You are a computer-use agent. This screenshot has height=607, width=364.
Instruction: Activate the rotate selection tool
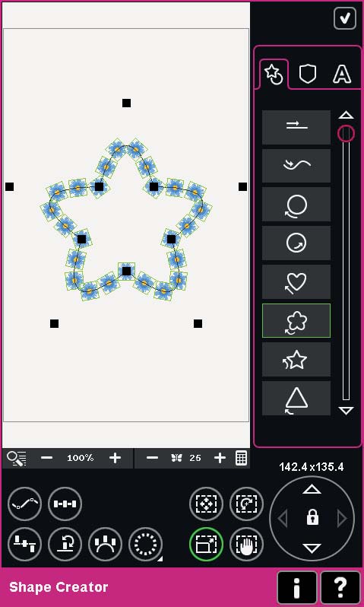click(x=246, y=504)
